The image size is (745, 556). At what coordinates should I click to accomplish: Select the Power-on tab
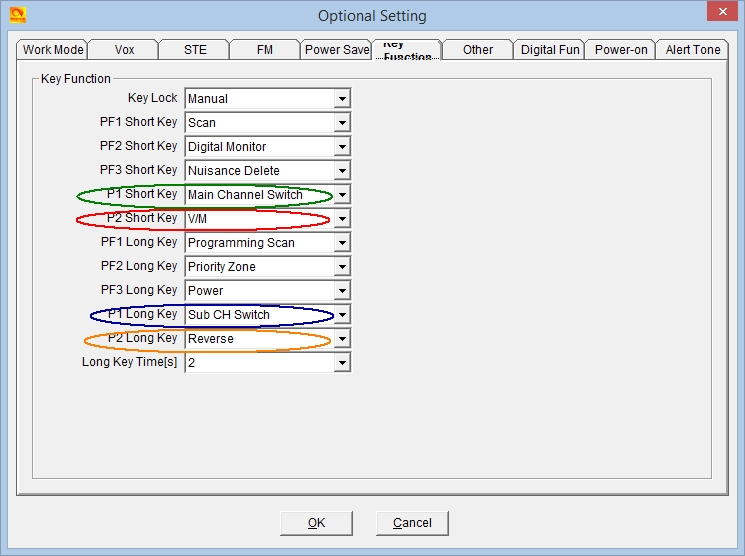[620, 50]
